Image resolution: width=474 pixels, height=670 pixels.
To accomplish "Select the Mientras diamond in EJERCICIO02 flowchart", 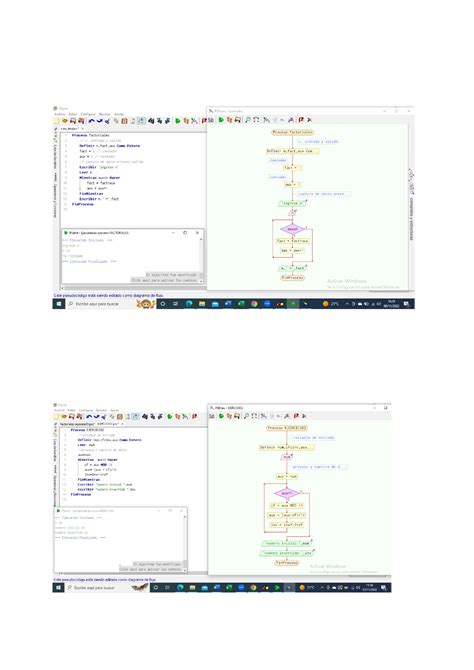I will coord(287,494).
